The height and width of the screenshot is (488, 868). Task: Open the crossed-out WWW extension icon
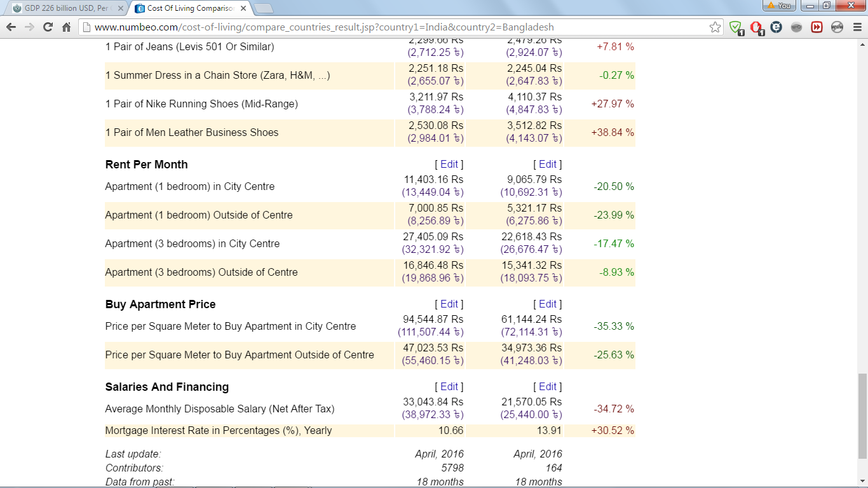(837, 27)
